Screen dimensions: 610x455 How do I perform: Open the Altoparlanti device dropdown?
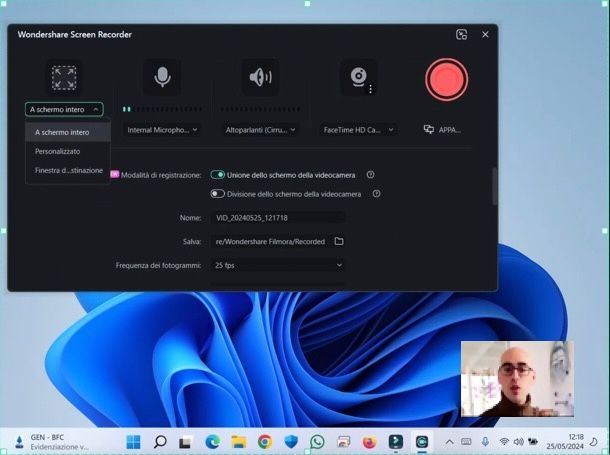[260, 130]
